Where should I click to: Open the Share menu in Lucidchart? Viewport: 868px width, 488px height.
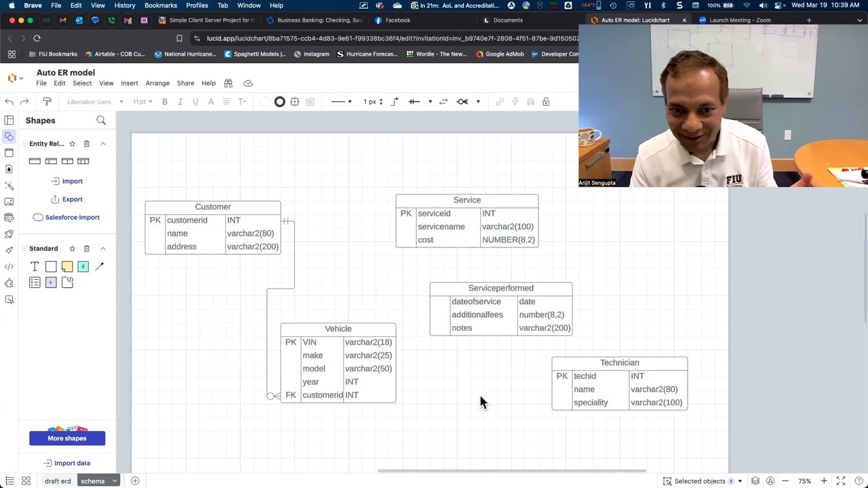click(x=186, y=83)
